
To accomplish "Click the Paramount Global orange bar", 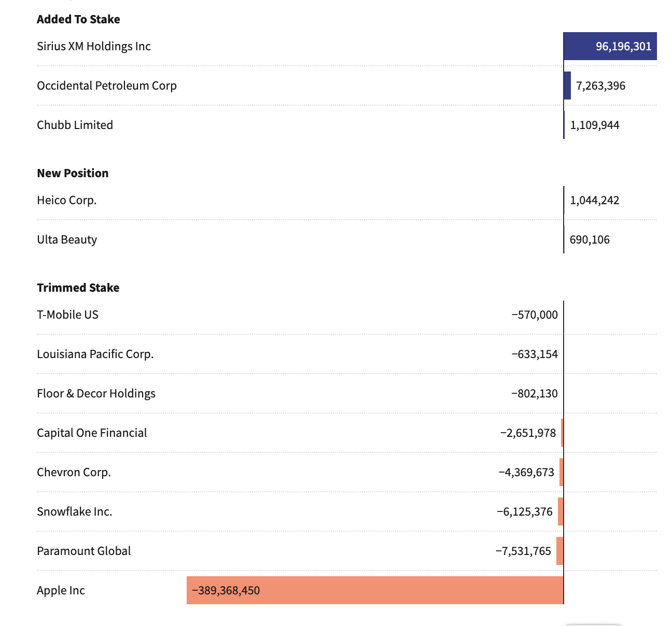I will point(559,551).
